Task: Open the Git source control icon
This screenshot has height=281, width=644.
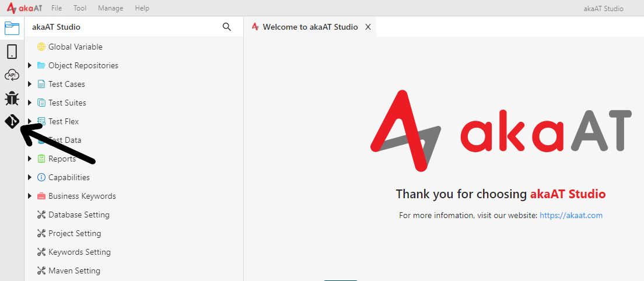Action: (12, 121)
